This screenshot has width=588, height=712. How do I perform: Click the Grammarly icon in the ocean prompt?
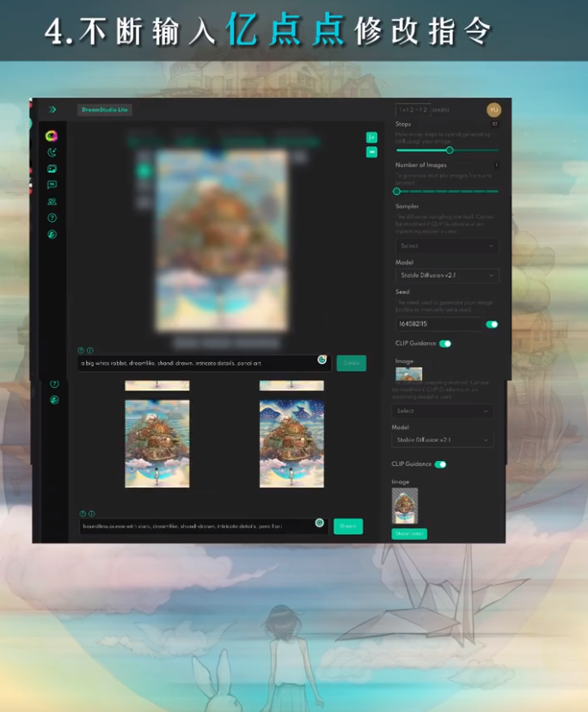(319, 523)
